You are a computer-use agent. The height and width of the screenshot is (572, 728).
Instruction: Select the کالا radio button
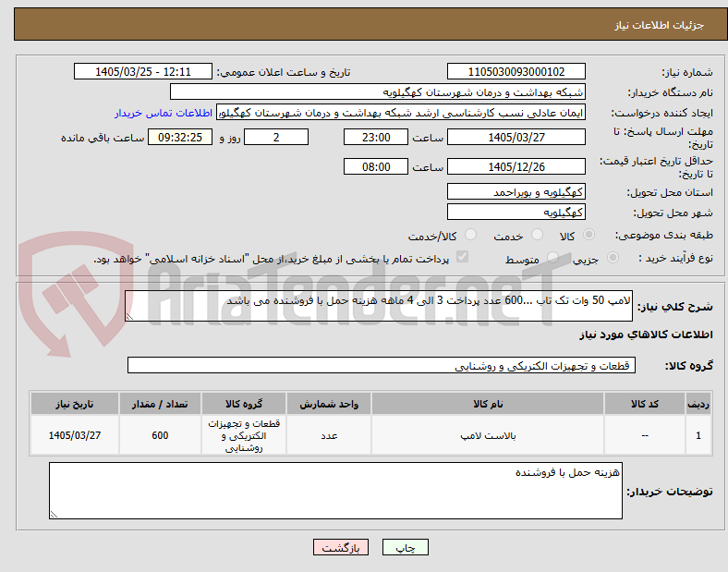(x=588, y=235)
